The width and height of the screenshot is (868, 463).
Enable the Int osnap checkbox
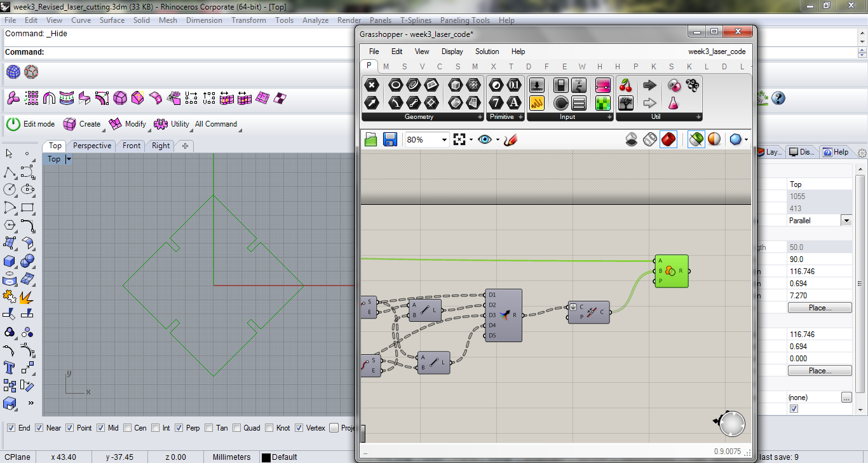pyautogui.click(x=155, y=428)
